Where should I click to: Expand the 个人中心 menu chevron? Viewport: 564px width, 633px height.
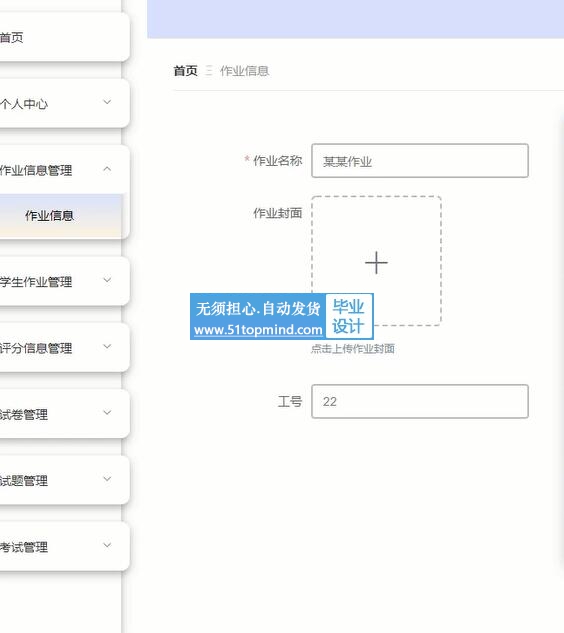coord(107,102)
